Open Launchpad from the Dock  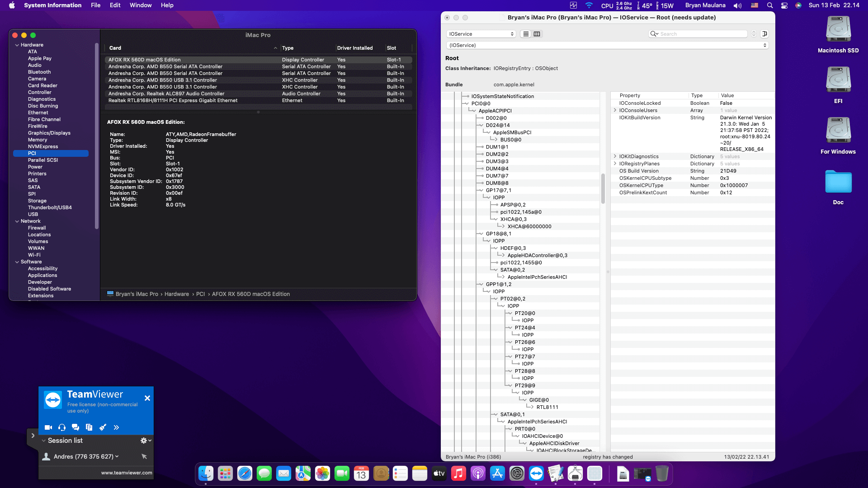coord(225,473)
